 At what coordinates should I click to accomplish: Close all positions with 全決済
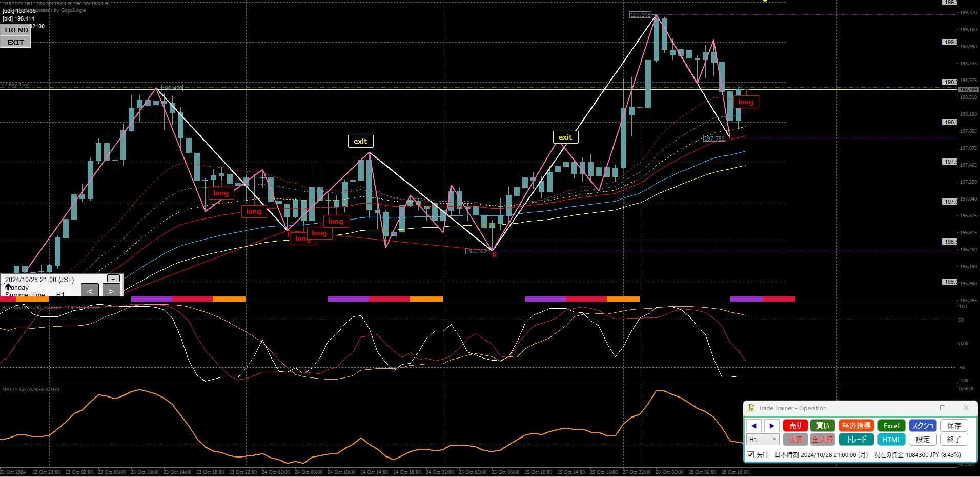point(822,440)
